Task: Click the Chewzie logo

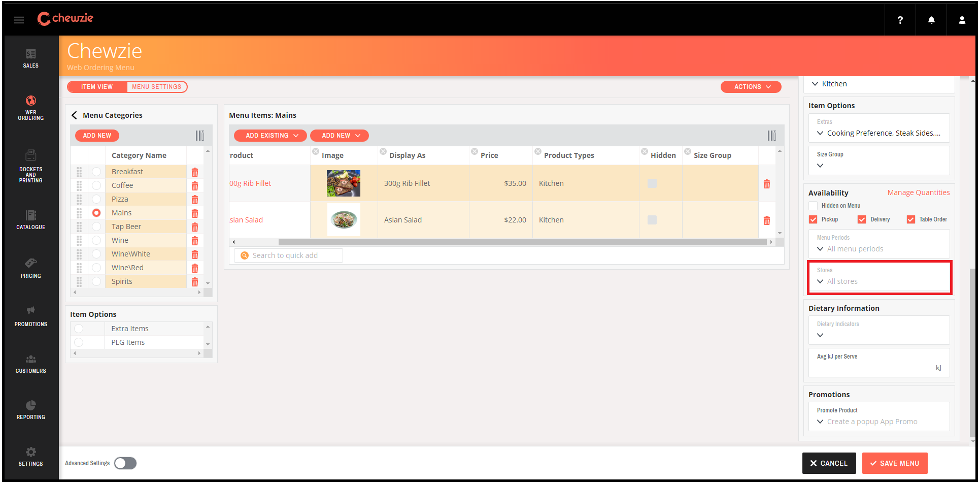Action: tap(65, 19)
